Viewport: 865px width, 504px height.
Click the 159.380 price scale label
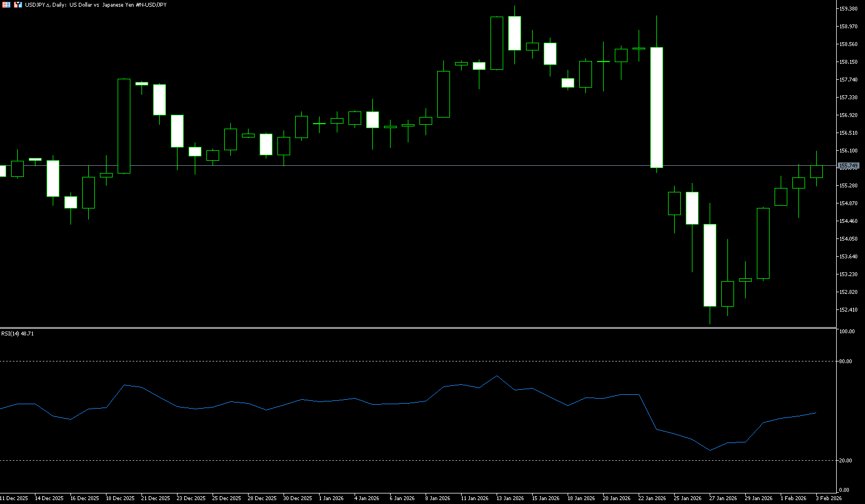[x=848, y=9]
